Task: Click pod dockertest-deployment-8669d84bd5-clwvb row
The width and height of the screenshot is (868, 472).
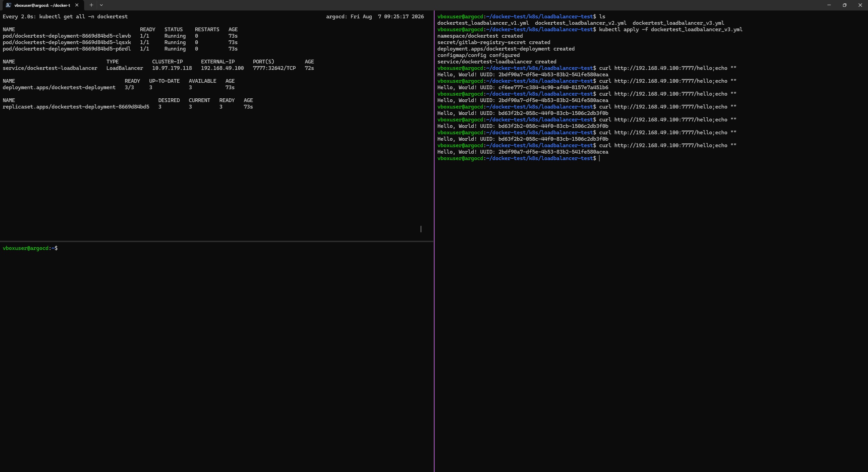Action: click(120, 36)
